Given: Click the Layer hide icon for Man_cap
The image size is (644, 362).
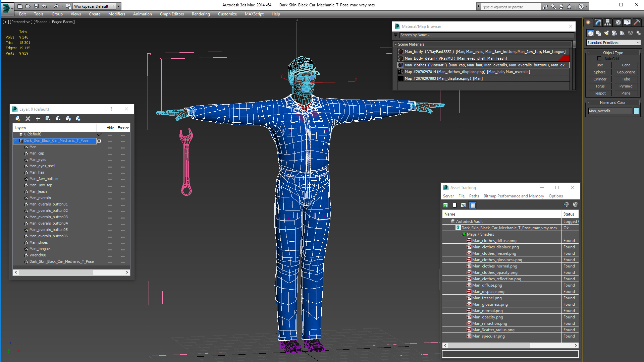Looking at the screenshot, I should [x=110, y=154].
